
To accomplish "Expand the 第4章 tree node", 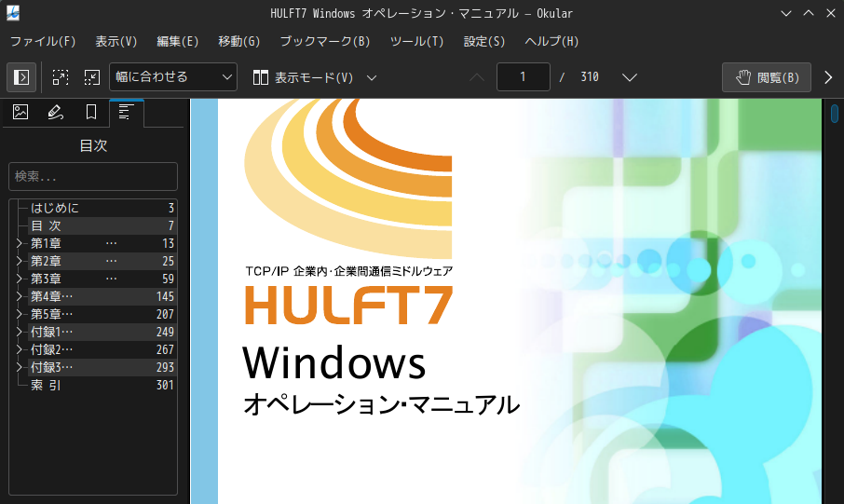I will click(x=19, y=296).
